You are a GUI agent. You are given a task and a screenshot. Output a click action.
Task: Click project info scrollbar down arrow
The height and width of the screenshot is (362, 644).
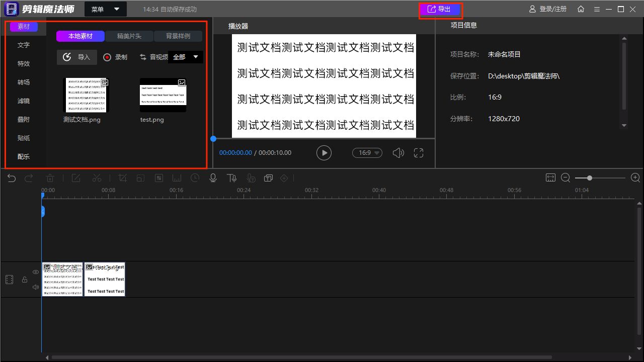(624, 125)
